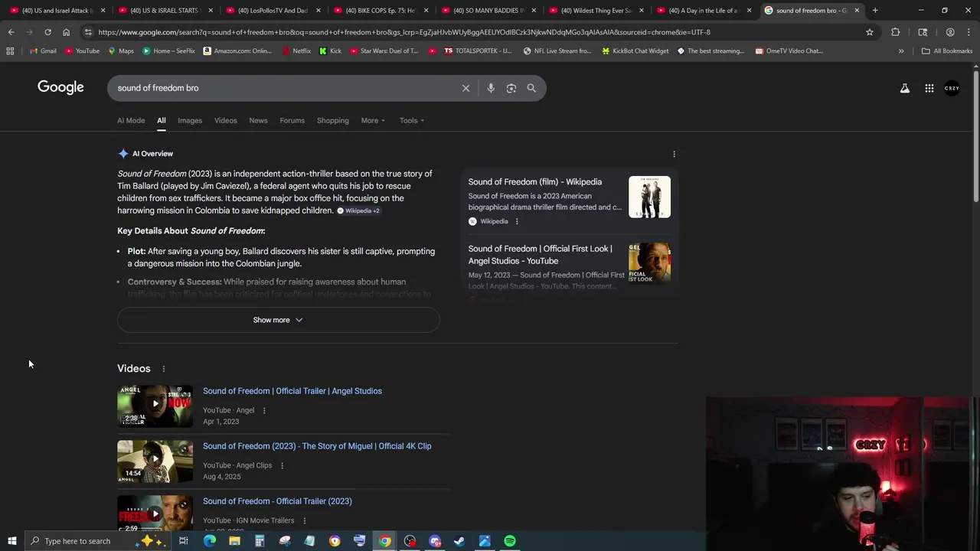The width and height of the screenshot is (980, 551).
Task: Switch to the Videos search tab
Action: point(225,120)
